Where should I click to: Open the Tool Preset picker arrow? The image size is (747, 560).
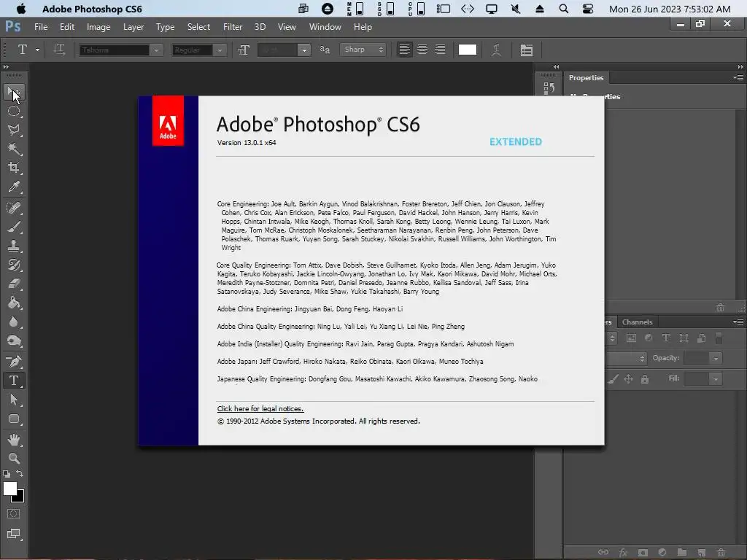pyautogui.click(x=38, y=50)
